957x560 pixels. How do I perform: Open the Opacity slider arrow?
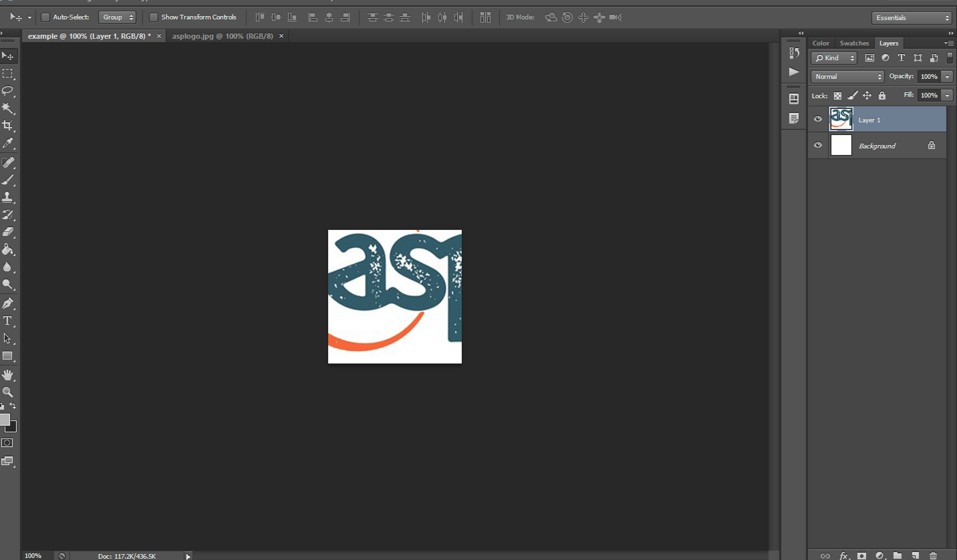[x=947, y=77]
